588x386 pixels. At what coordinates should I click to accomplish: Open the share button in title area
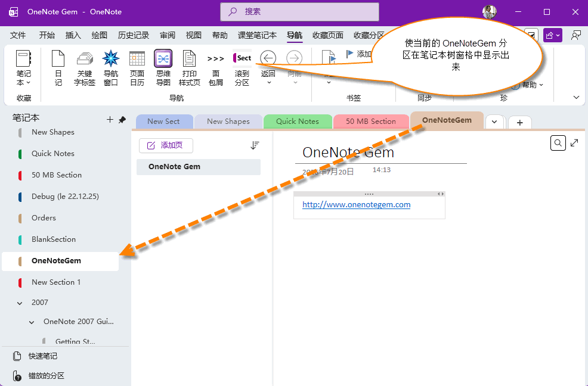click(552, 35)
